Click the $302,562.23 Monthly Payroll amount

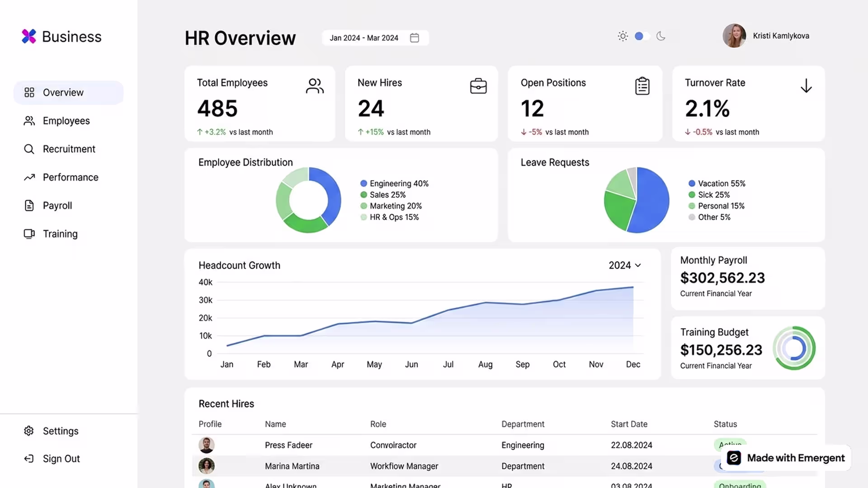click(722, 278)
